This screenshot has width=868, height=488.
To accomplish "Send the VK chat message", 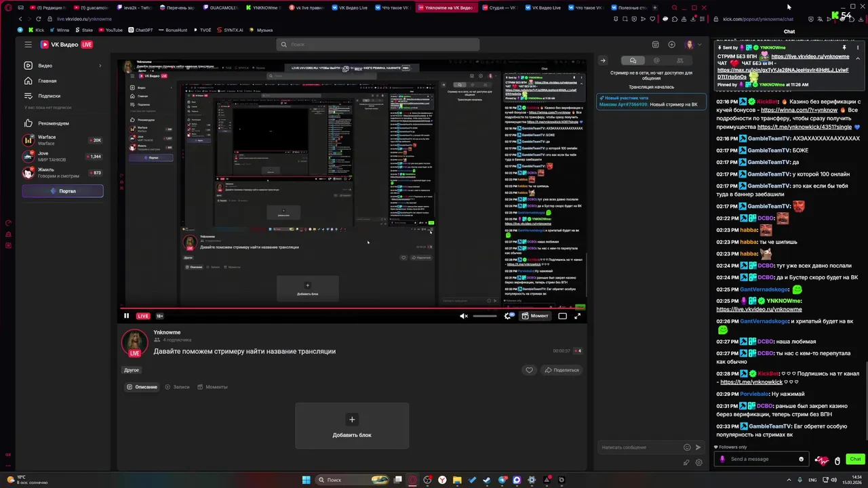I will point(698,447).
